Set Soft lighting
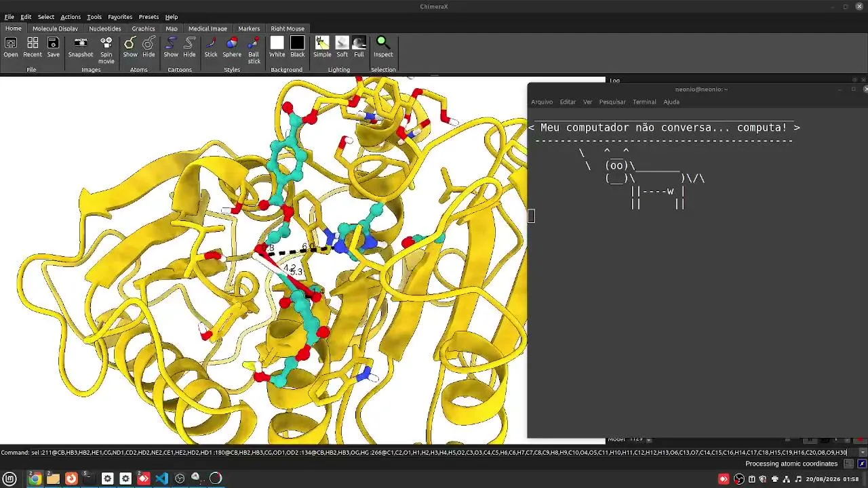Image resolution: width=868 pixels, height=488 pixels. (x=342, y=47)
